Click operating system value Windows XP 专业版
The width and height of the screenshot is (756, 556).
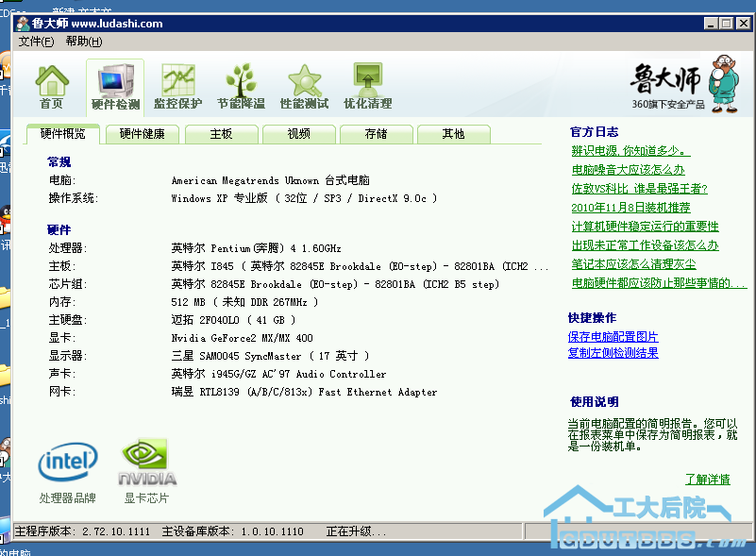[x=304, y=198]
